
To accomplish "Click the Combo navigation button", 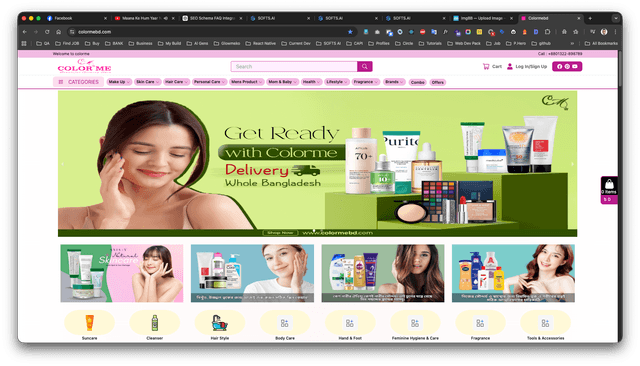I will tap(418, 82).
